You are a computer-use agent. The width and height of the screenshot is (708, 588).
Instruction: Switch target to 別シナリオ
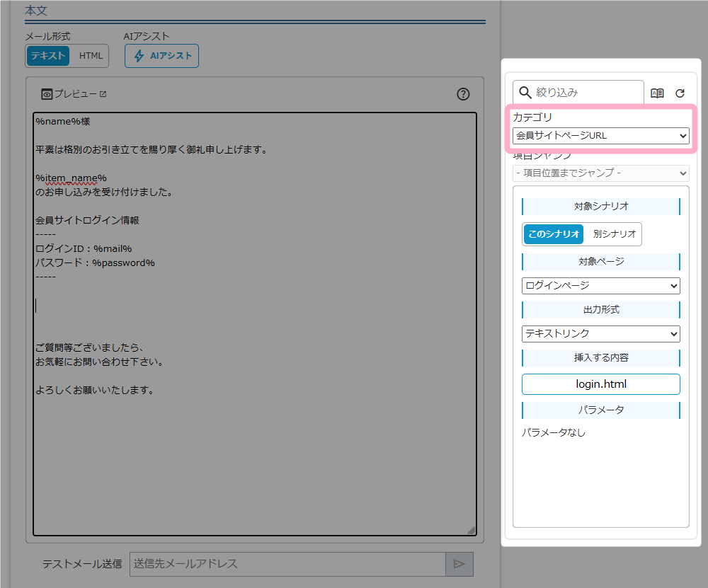coord(615,234)
